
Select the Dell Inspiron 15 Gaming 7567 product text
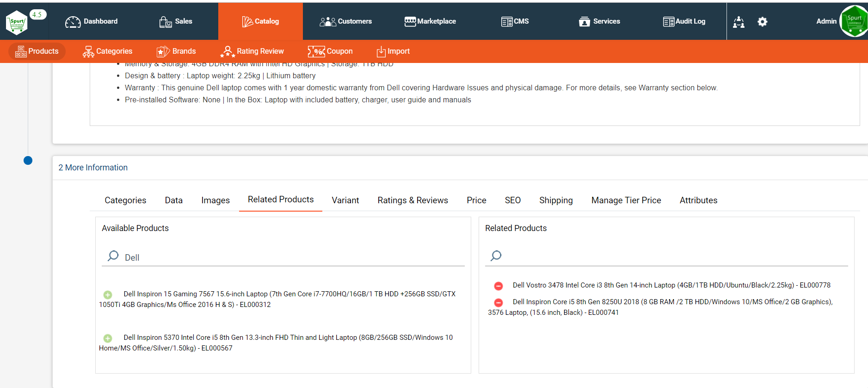(x=277, y=299)
